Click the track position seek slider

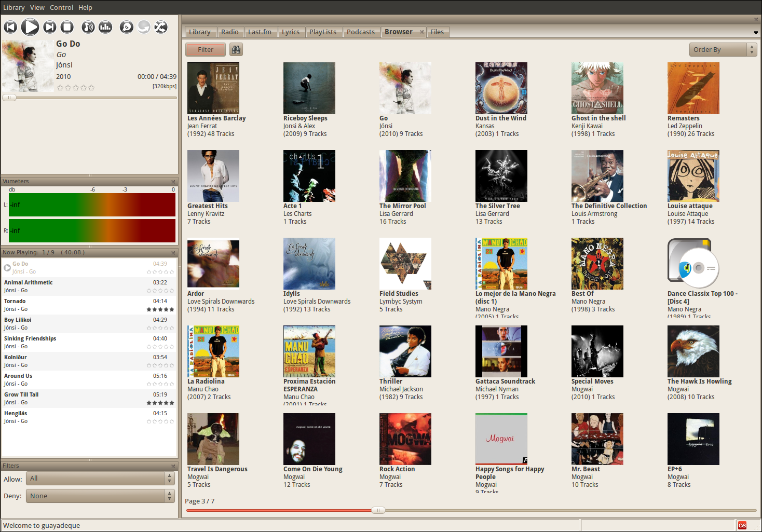click(89, 97)
